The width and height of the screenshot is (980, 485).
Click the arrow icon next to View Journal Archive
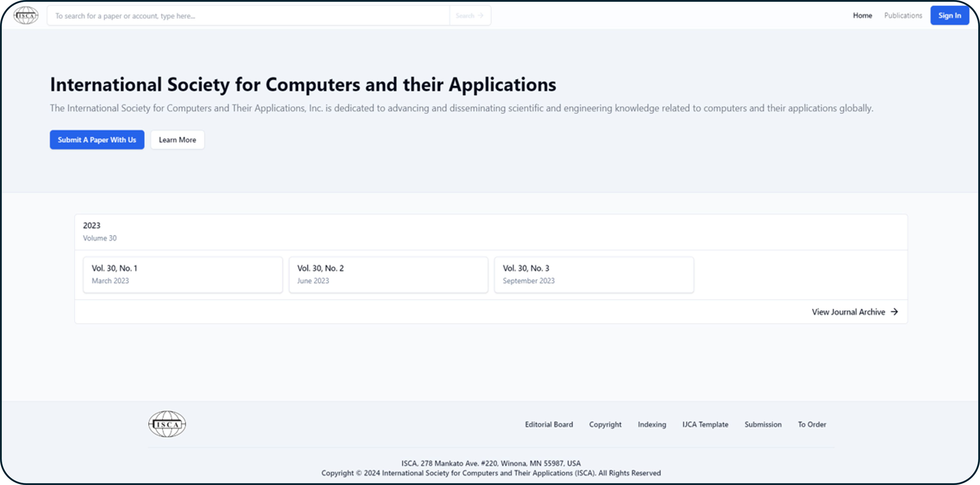coord(894,312)
